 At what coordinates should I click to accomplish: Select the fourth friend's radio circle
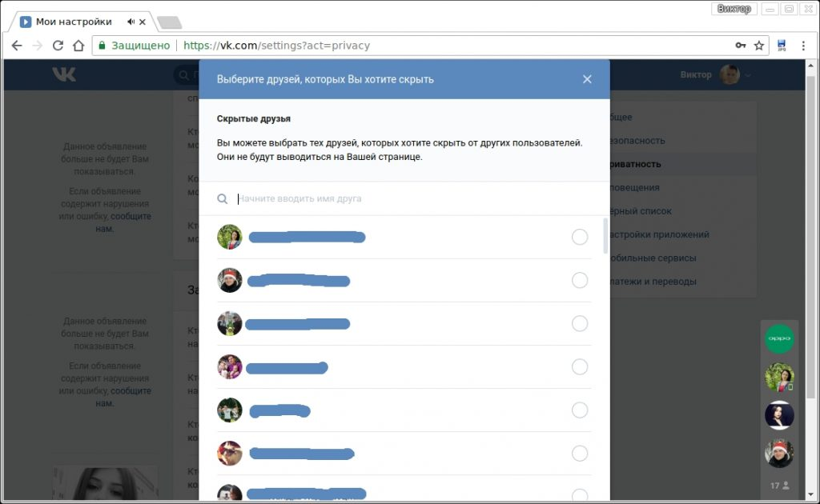[580, 366]
